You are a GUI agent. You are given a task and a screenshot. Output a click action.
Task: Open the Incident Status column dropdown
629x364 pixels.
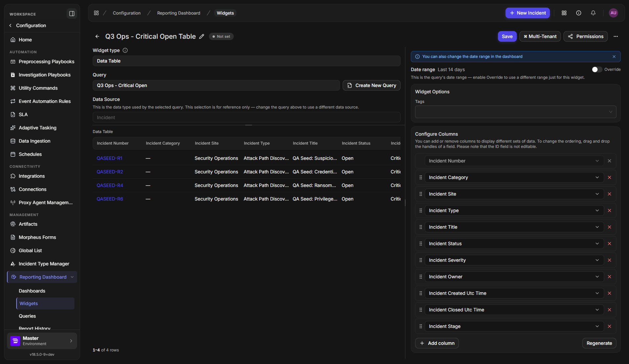click(514, 244)
